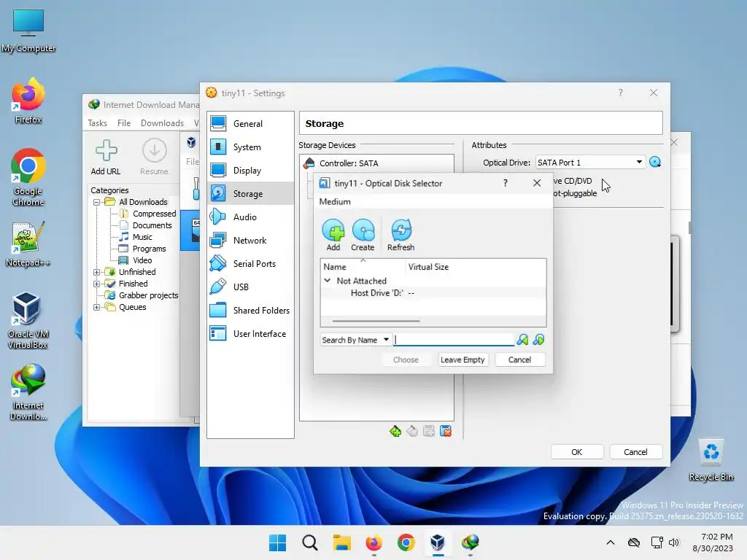Viewport: 747px width, 560px height.
Task: Click volume icon in system tray
Action: [673, 542]
